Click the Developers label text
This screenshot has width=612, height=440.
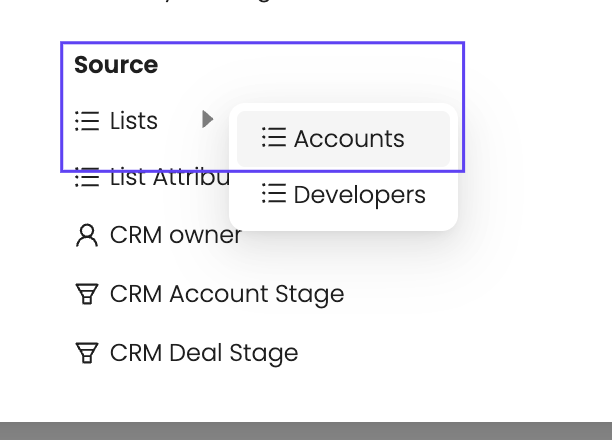click(359, 194)
